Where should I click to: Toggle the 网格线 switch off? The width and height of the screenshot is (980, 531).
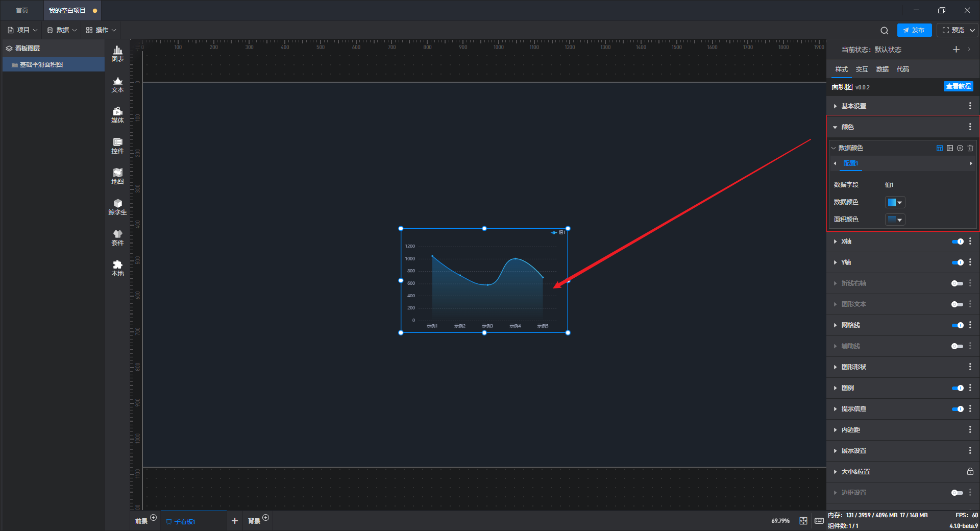pyautogui.click(x=958, y=325)
